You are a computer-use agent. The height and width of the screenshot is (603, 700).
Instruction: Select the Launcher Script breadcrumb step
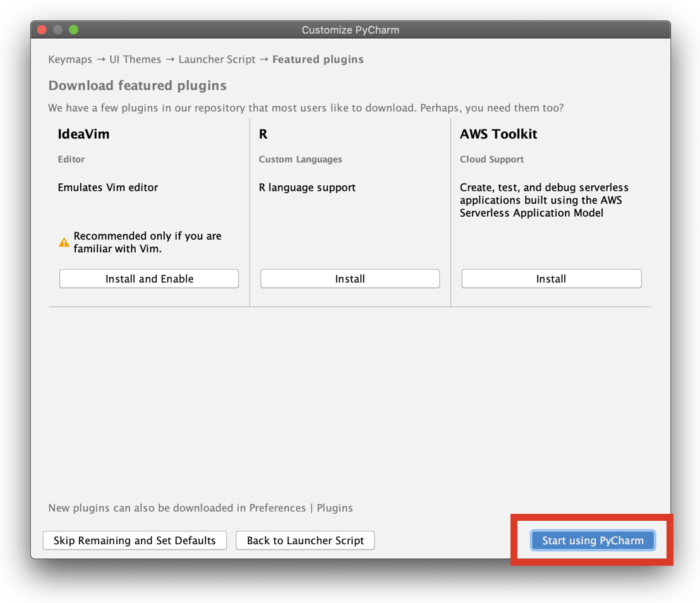click(217, 59)
